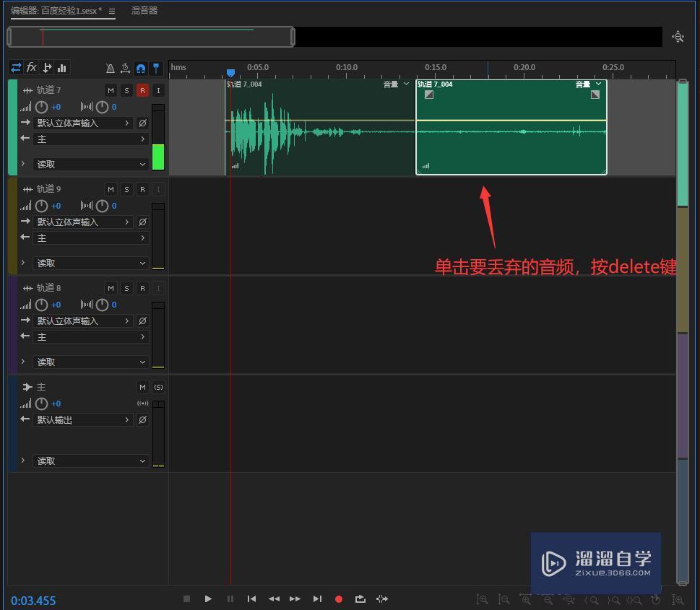700x610 pixels.
Task: Toggle the Inputs/Outputs view icon
Action: (16, 67)
